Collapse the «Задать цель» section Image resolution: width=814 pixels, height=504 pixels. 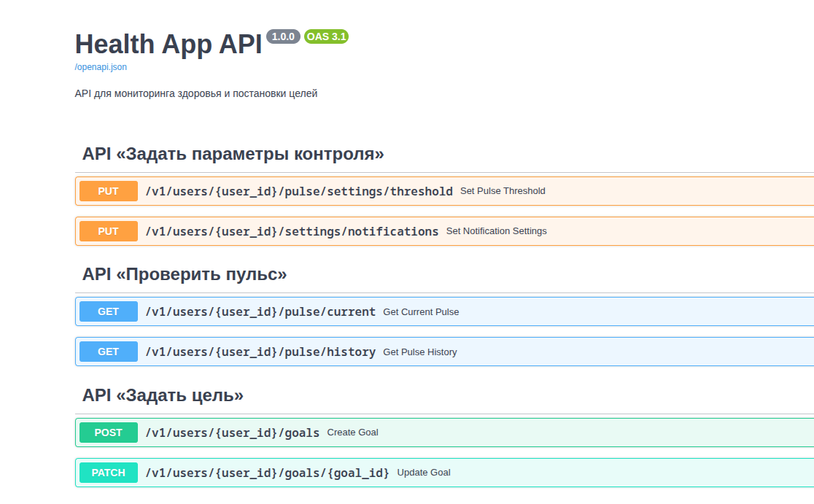(x=163, y=395)
